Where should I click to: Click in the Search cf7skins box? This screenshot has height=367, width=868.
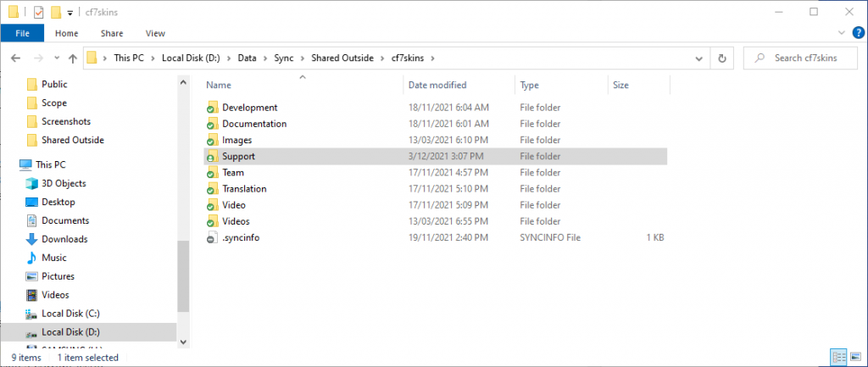coord(805,58)
